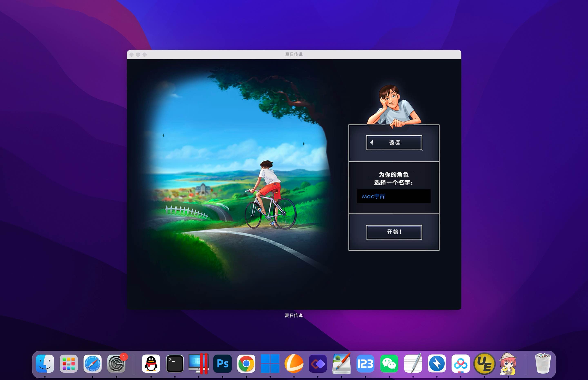Viewport: 588px width, 380px height.
Task: Open the paintbrush-on-drive app icon
Action: 342,364
